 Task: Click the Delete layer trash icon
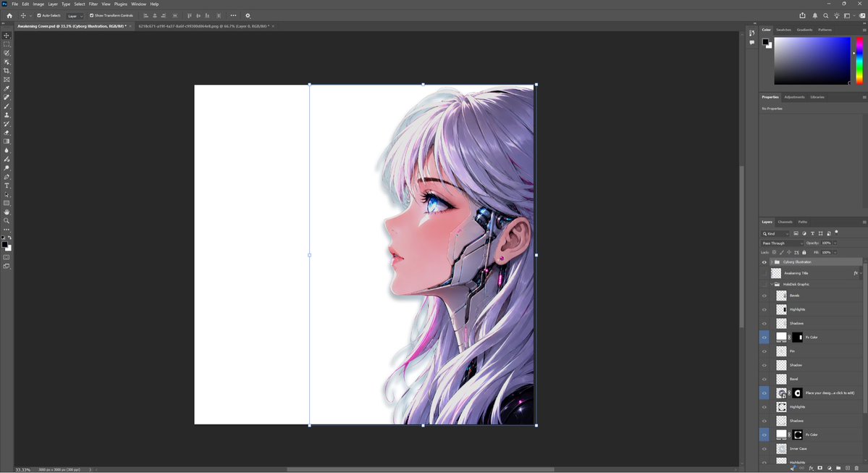856,468
